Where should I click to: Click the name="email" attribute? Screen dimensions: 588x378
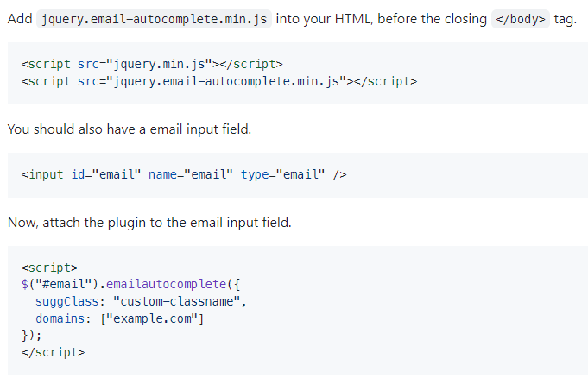pyautogui.click(x=191, y=174)
